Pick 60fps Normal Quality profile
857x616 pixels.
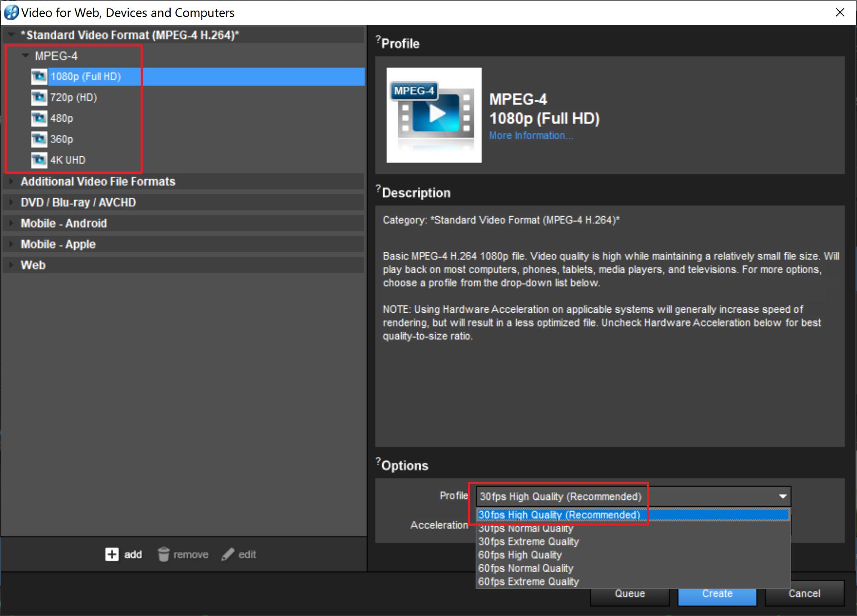(525, 568)
